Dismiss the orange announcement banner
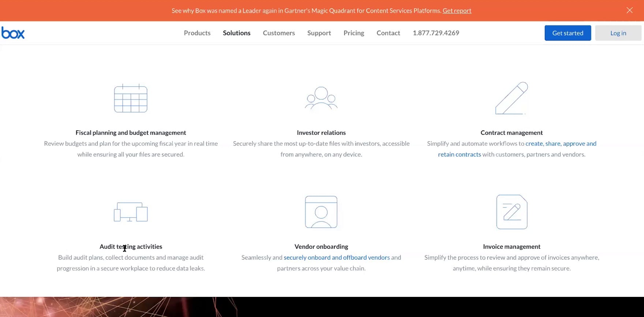 tap(629, 10)
